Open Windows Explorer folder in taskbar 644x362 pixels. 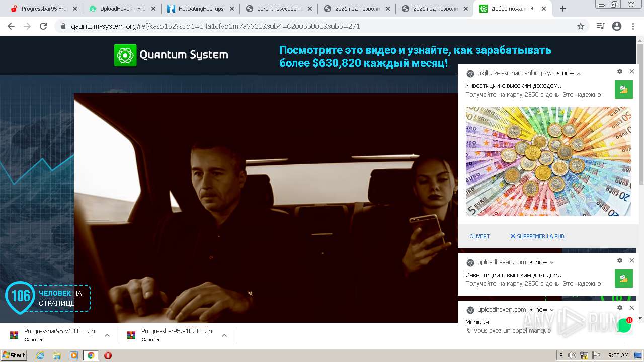point(57,355)
